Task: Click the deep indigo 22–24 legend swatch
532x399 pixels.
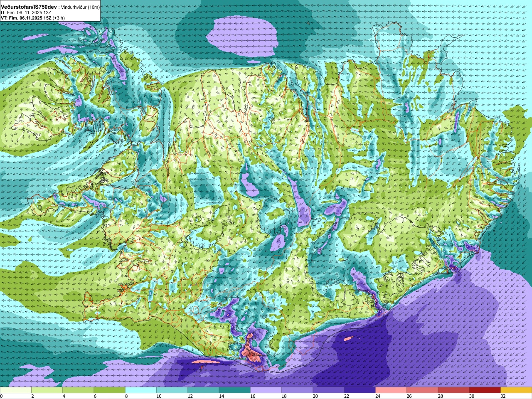Action: (360, 390)
